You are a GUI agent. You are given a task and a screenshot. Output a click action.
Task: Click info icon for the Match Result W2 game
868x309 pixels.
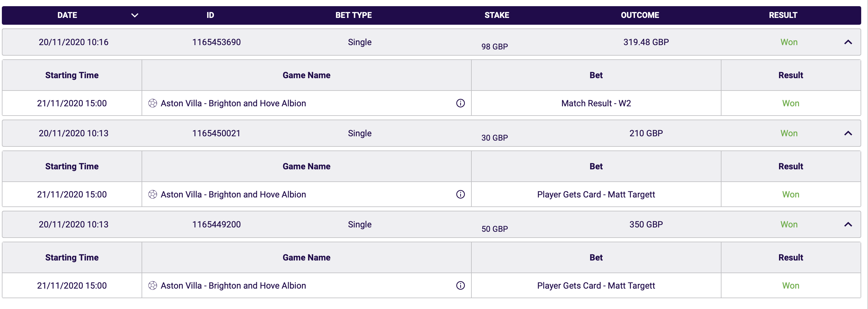(460, 103)
